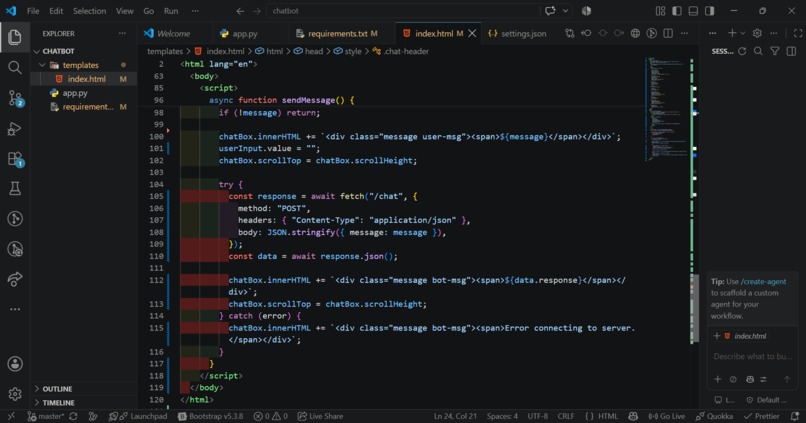Switch to the requirements.txt tab
806x423 pixels.
pos(337,33)
